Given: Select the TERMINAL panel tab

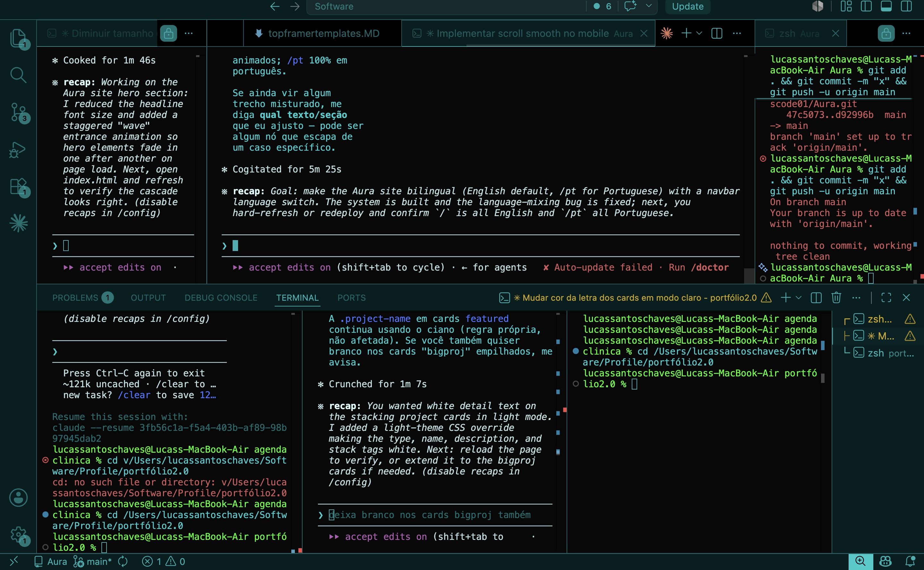Looking at the screenshot, I should coord(297,298).
